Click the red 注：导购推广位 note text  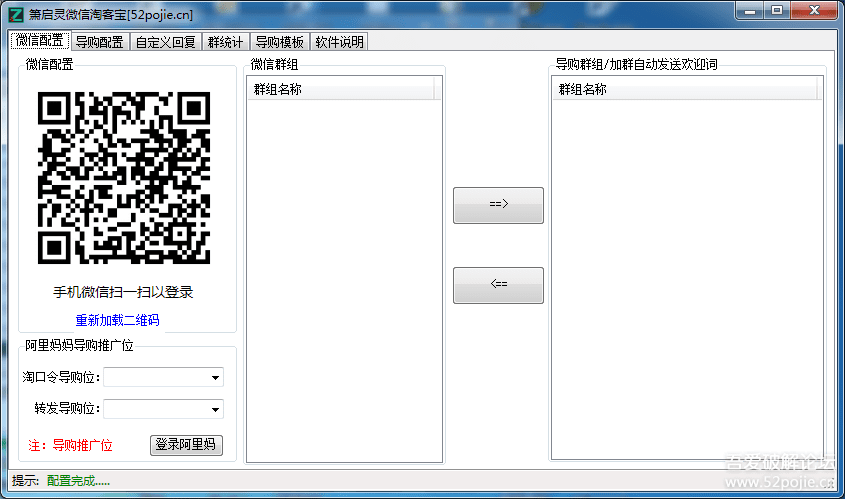point(71,446)
